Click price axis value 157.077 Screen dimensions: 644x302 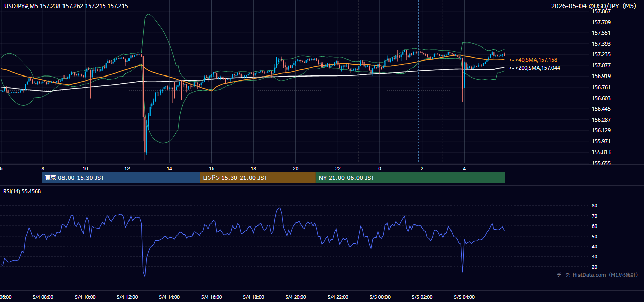tap(602, 65)
